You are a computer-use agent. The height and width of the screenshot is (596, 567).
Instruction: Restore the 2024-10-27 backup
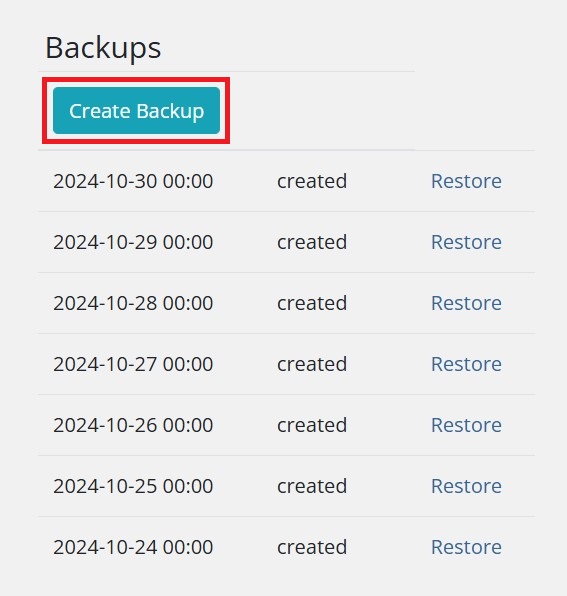click(x=466, y=364)
